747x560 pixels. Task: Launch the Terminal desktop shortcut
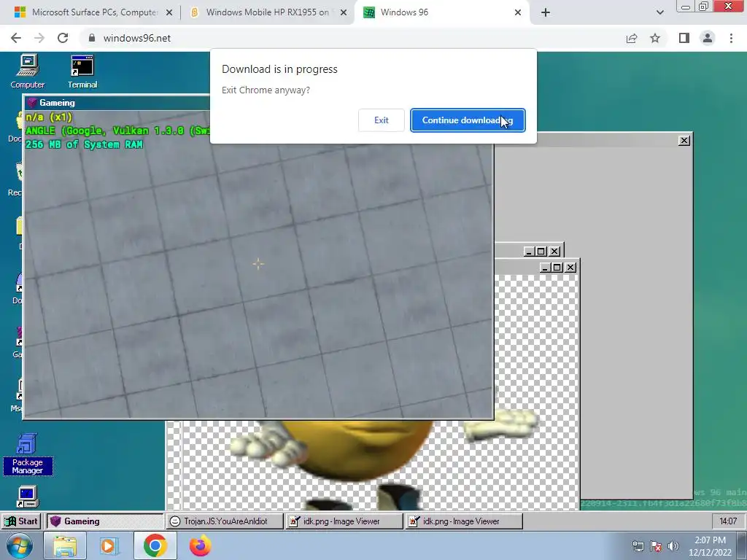(82, 71)
